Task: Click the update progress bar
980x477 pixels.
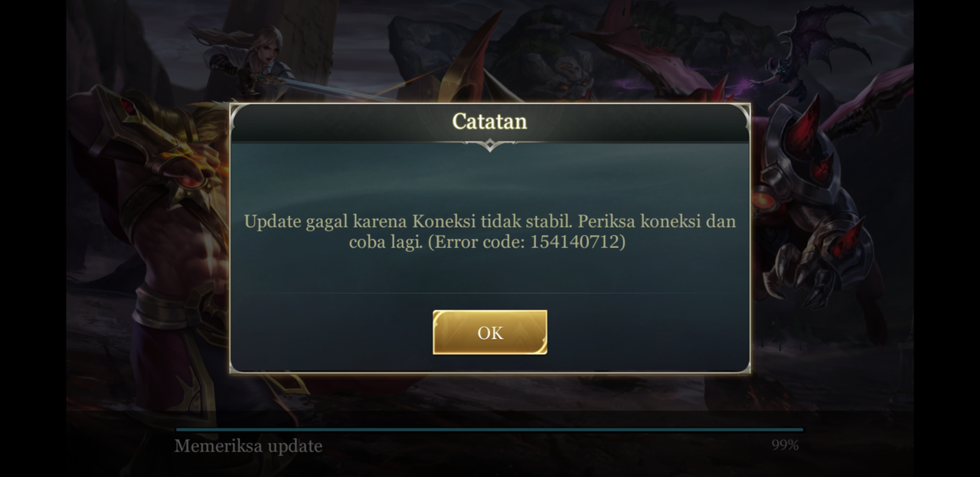Action: [490, 430]
